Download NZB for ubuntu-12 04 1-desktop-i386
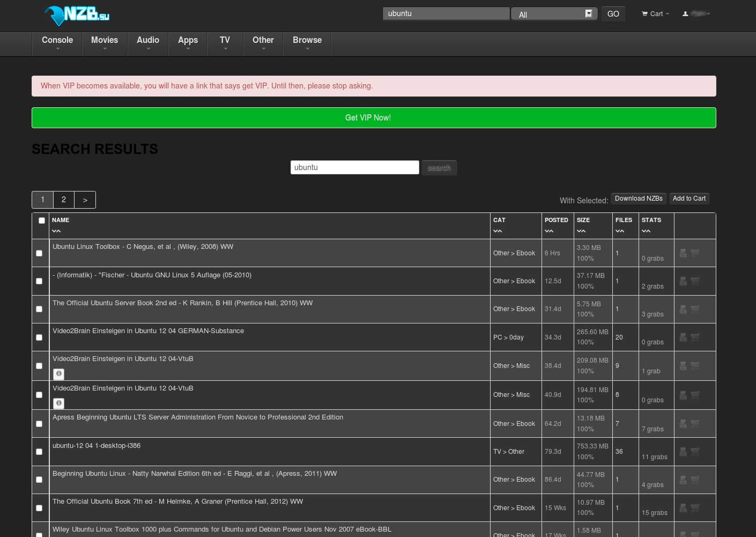This screenshot has height=537, width=756. click(x=683, y=452)
